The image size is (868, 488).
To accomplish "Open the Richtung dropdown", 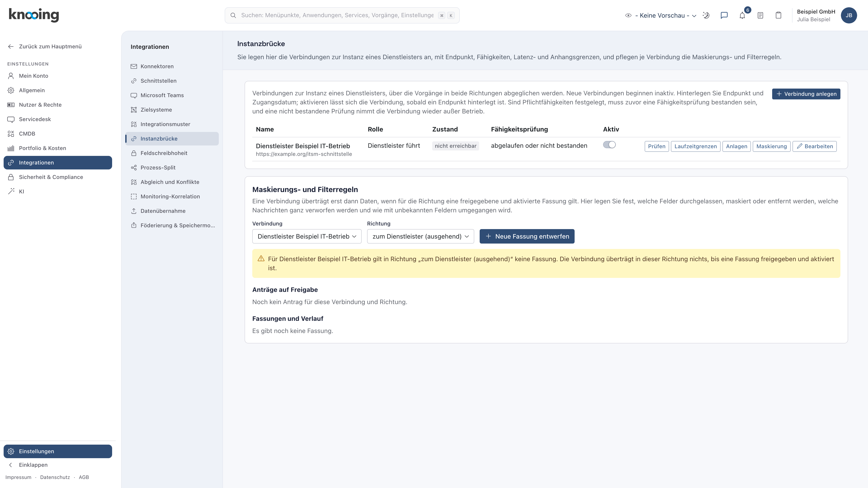I will [x=420, y=236].
